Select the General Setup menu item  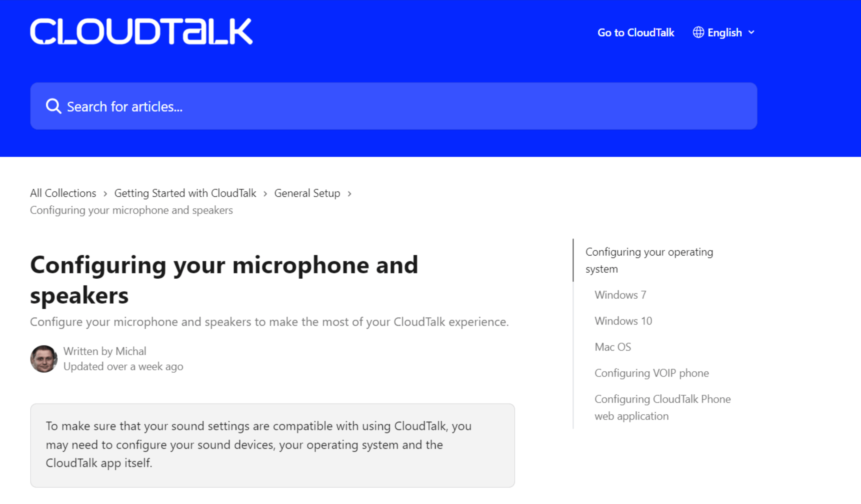(307, 193)
